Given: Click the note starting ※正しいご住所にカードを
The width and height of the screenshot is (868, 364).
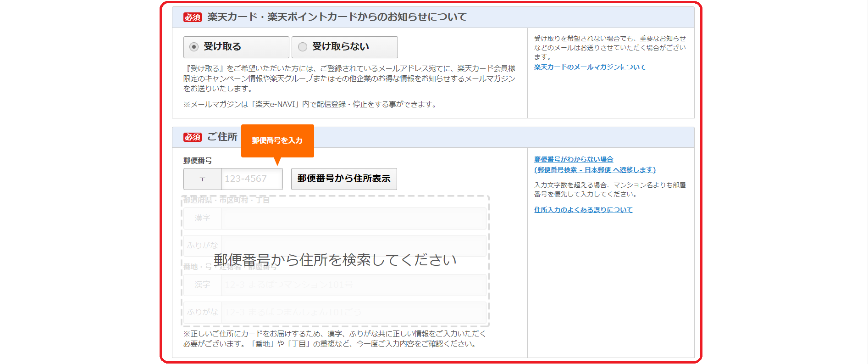Looking at the screenshot, I should pyautogui.click(x=335, y=339).
